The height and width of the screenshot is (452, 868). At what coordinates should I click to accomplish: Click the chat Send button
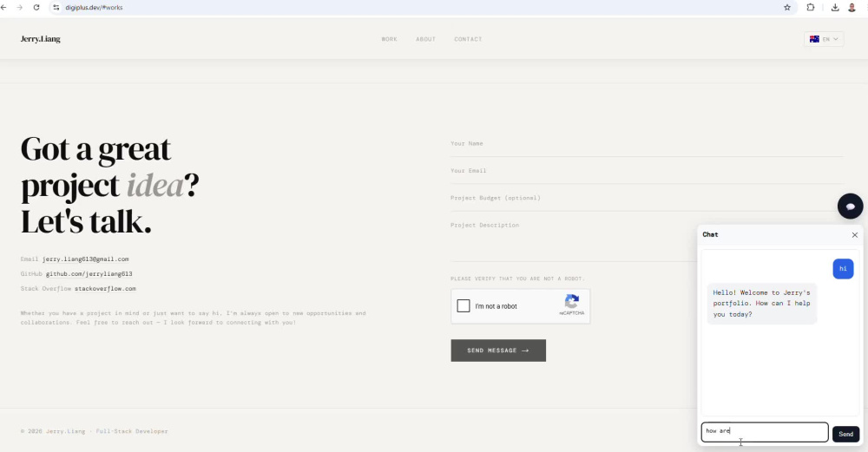[845, 434]
